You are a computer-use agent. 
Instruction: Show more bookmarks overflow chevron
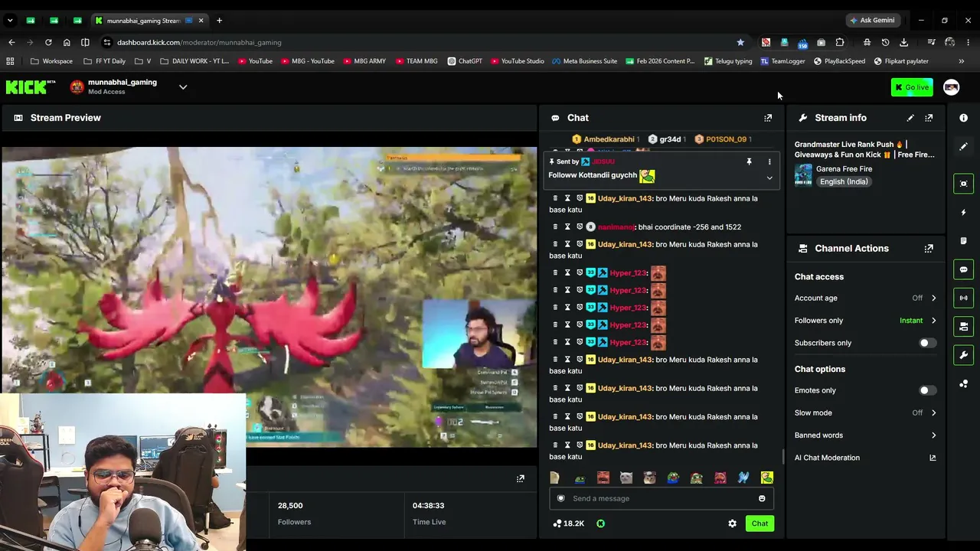pos(961,61)
